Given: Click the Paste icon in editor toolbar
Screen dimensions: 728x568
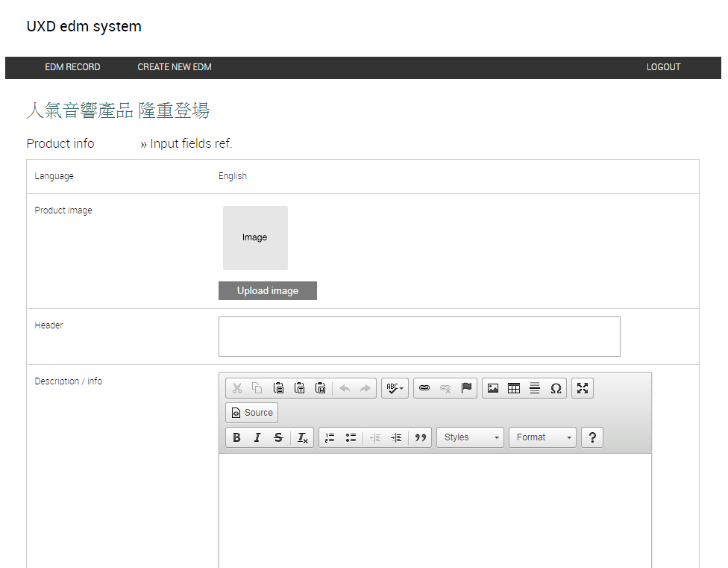Looking at the screenshot, I should point(278,388).
